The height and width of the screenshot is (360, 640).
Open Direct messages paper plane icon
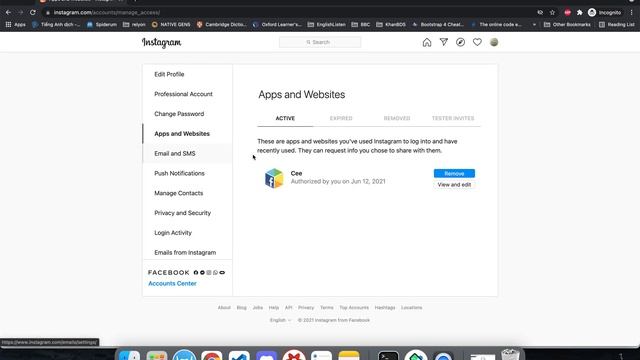pyautogui.click(x=444, y=42)
